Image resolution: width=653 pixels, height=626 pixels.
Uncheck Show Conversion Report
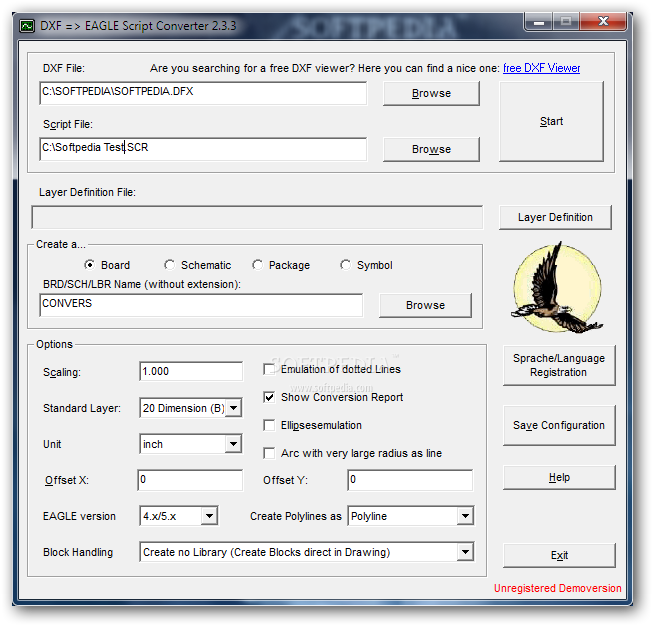pyautogui.click(x=269, y=397)
